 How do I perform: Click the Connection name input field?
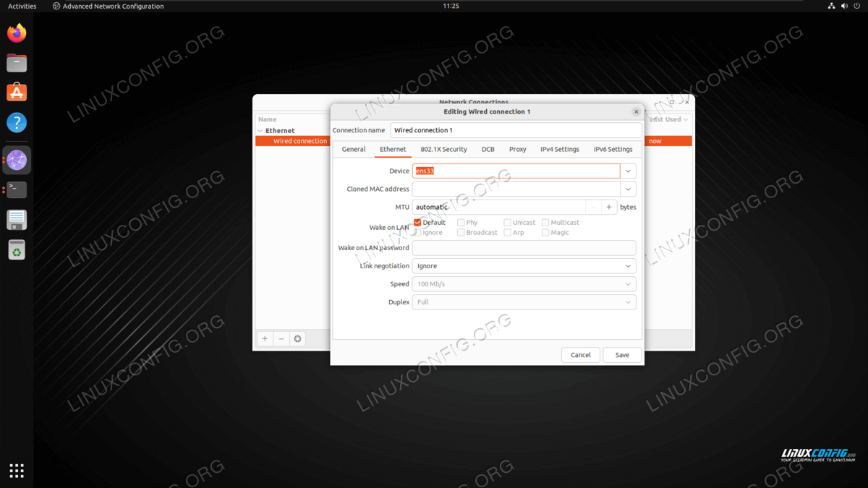pyautogui.click(x=516, y=130)
